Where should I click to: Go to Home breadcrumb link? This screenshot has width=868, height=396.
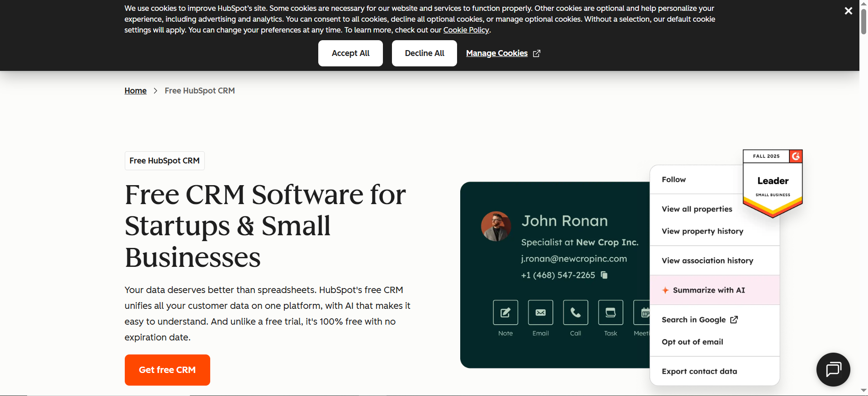(x=136, y=91)
